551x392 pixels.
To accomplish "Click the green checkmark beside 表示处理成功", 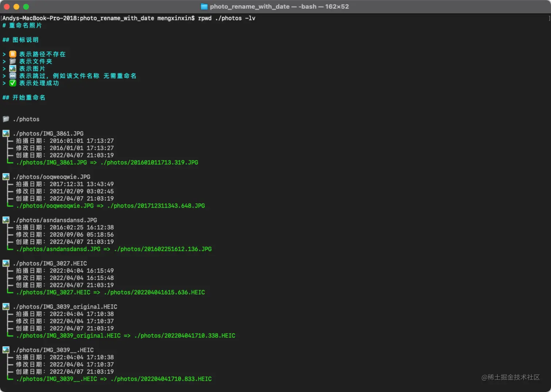I will pos(13,83).
